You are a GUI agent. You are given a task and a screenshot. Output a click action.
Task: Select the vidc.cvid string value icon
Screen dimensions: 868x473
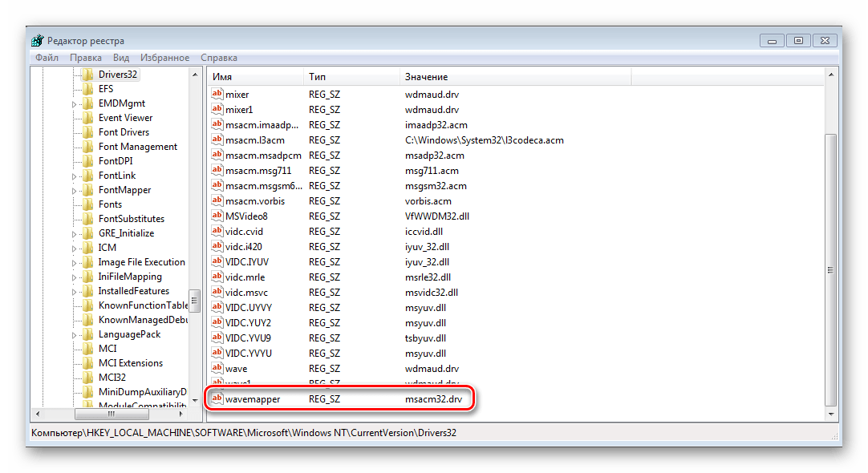pyautogui.click(x=217, y=231)
